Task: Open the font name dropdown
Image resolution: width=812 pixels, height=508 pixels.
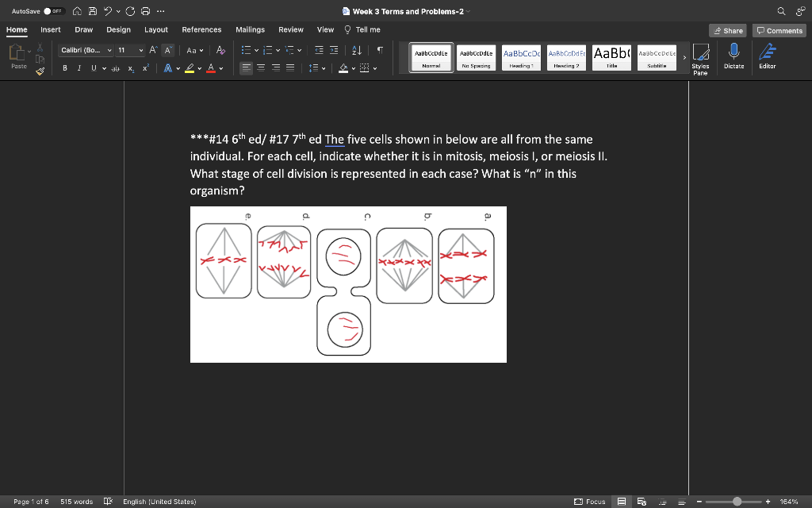Action: coord(86,50)
